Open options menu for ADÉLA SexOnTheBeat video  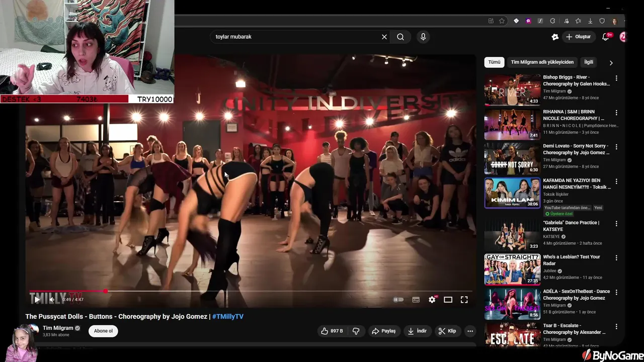click(616, 292)
